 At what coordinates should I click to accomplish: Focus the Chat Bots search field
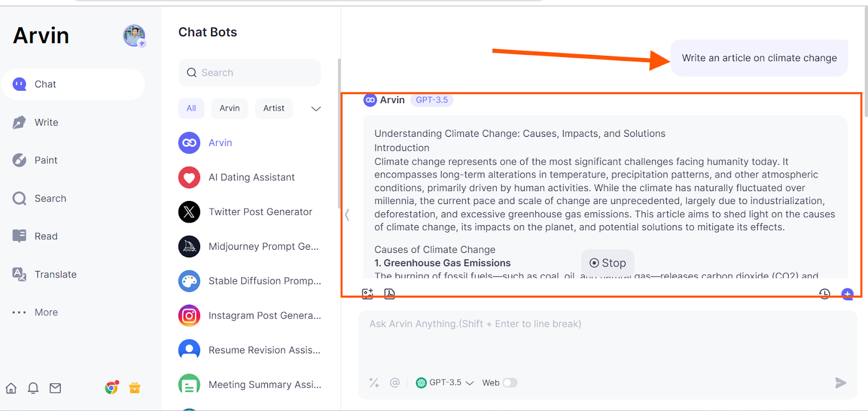point(250,73)
